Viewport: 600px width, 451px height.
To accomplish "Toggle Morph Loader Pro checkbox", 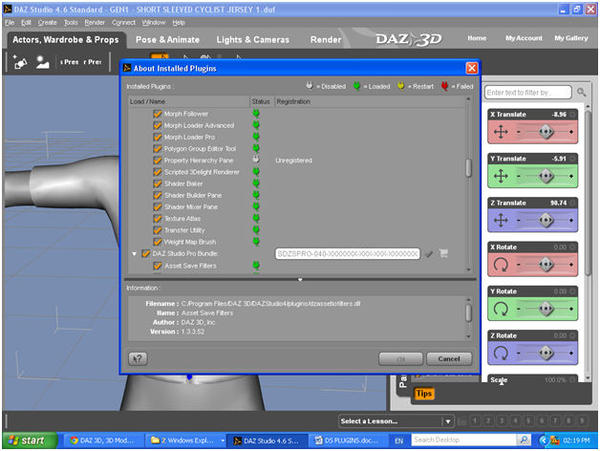I will tap(157, 137).
